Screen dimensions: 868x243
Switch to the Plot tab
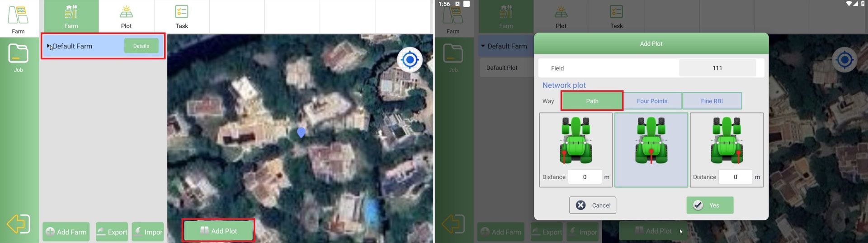126,17
